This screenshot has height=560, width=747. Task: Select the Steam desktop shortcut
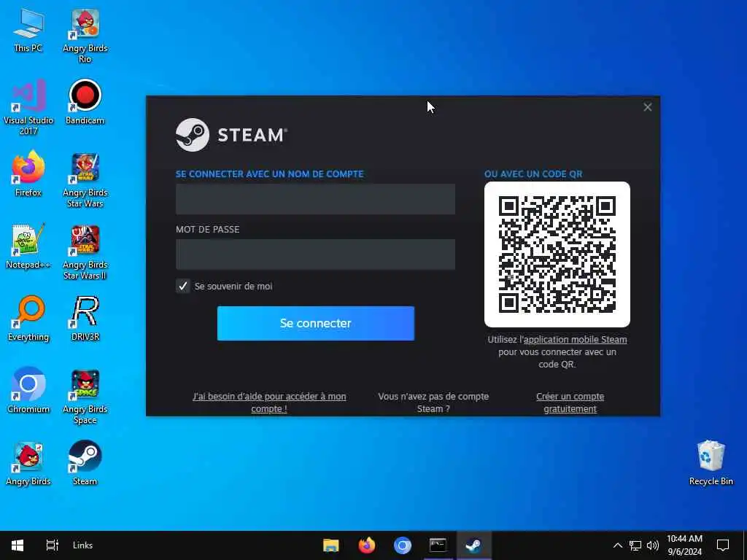click(x=85, y=463)
